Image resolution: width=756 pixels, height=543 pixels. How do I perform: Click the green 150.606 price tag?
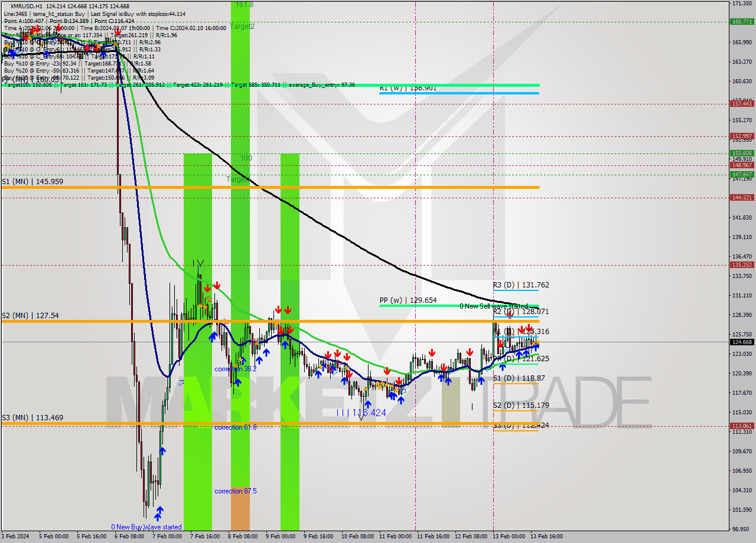pyautogui.click(x=742, y=153)
